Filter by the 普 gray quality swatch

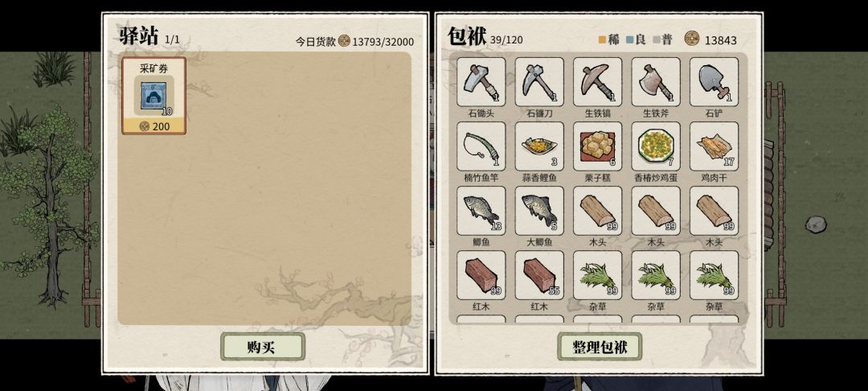point(657,40)
